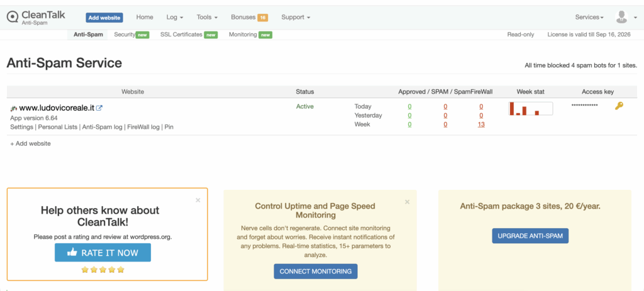644x291 pixels.
Task: Open Yesterday's approved count
Action: (409, 116)
